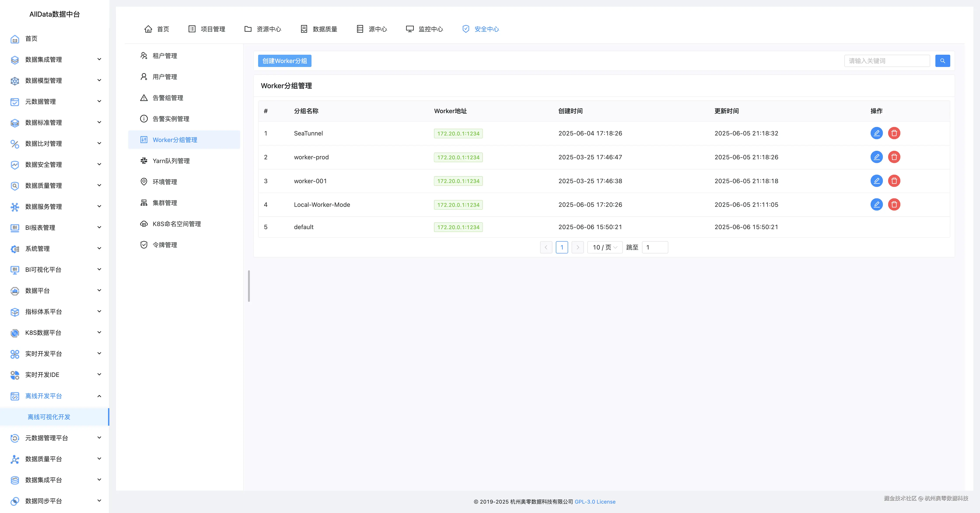Click the 创建Worker分组 button

pyautogui.click(x=285, y=61)
